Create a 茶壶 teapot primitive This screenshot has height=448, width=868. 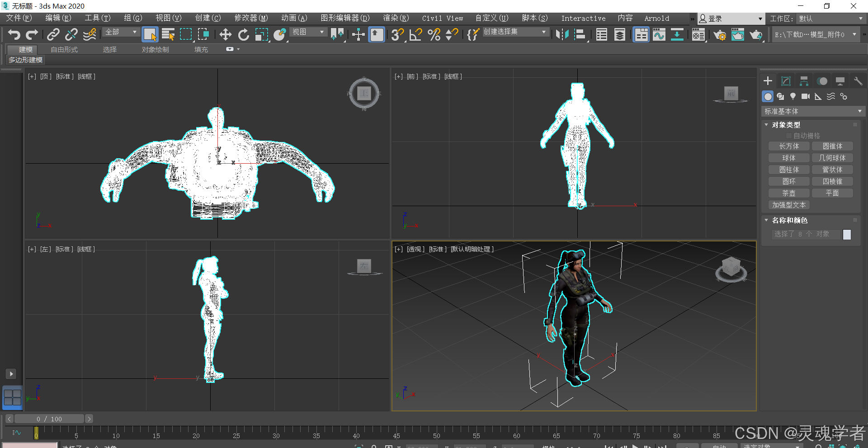click(x=789, y=193)
